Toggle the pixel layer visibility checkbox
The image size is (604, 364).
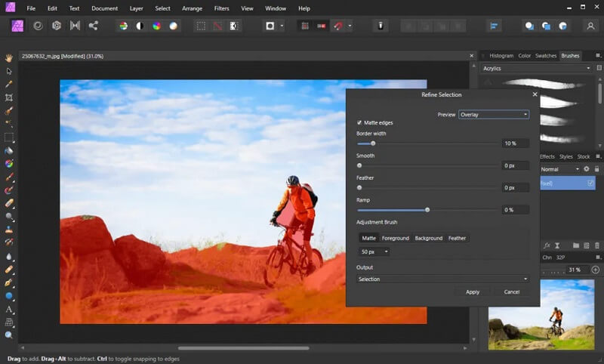click(590, 183)
